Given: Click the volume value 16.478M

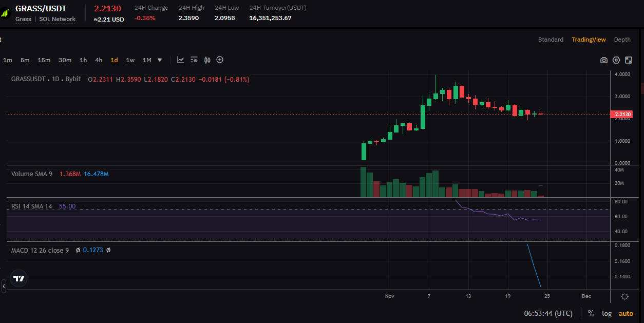Looking at the screenshot, I should 96,174.
